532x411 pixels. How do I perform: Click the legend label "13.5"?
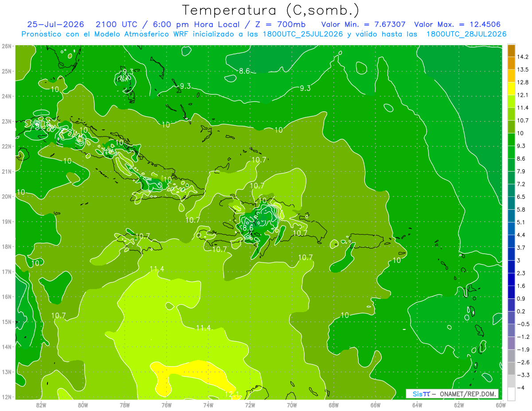pos(523,70)
